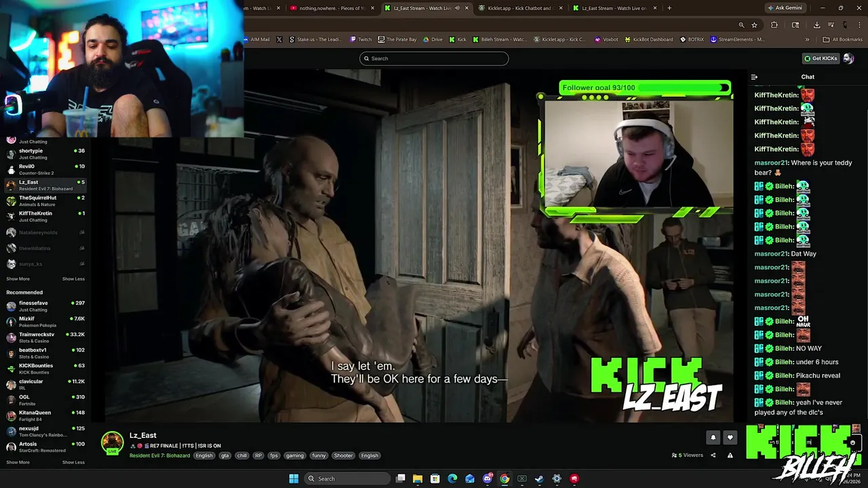Viewport: 868px width, 488px height.
Task: Expand recommended list with bottom Show More
Action: 18,462
